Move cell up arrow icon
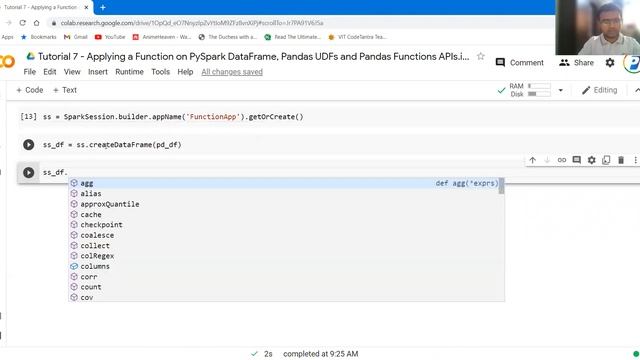640x360 pixels. (532, 160)
